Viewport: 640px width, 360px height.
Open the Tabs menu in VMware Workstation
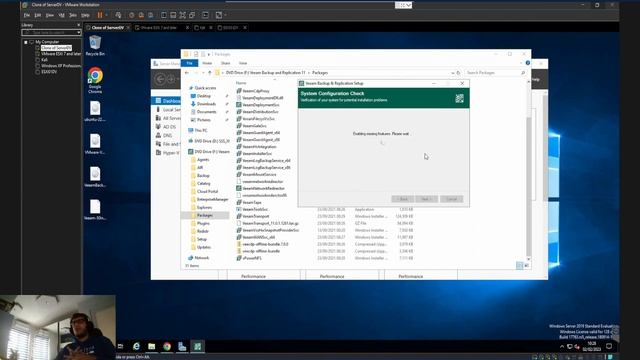[x=73, y=15]
